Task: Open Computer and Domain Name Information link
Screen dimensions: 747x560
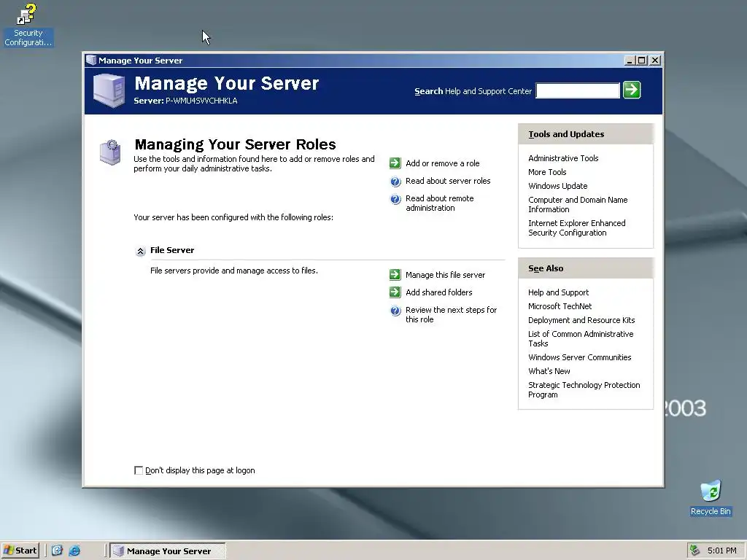Action: pos(578,204)
